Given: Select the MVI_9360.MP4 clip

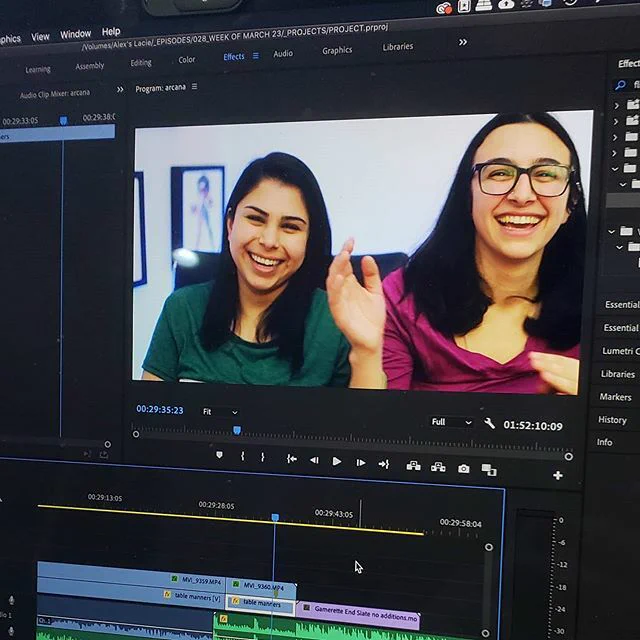Looking at the screenshot, I should pos(261,587).
